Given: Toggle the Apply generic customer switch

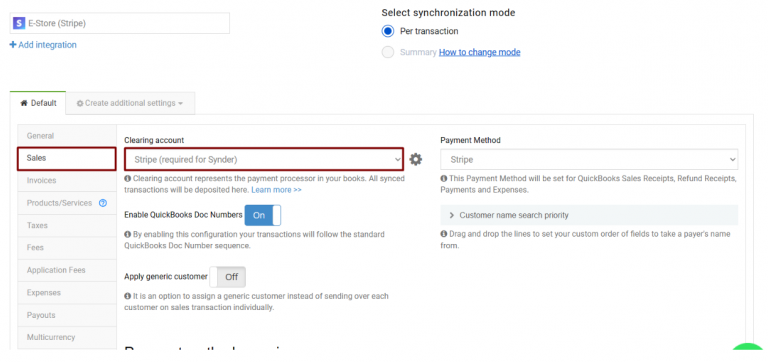Looking at the screenshot, I should click(x=227, y=277).
